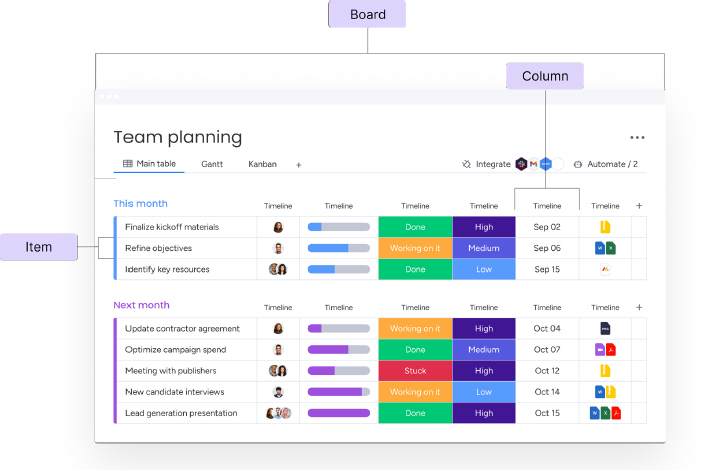Open yellow file icon in Finalize kickoff materials row
Viewport: 705px width, 470px height.
[x=605, y=227]
